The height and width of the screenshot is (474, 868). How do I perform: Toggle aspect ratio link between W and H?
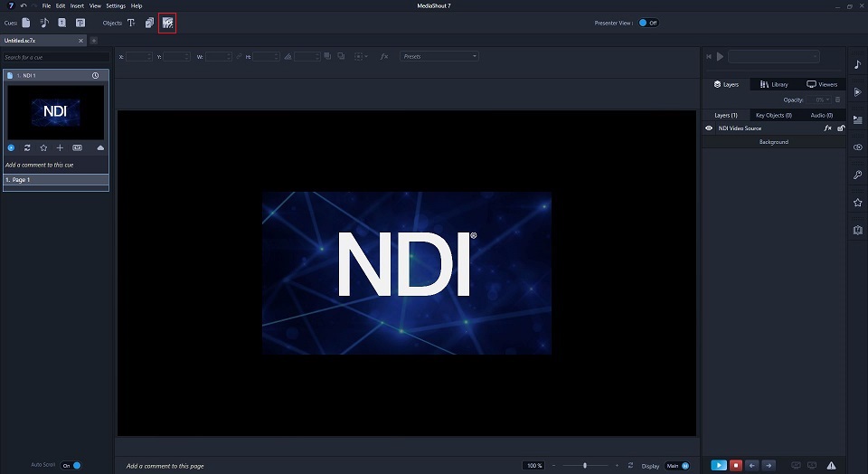239,56
